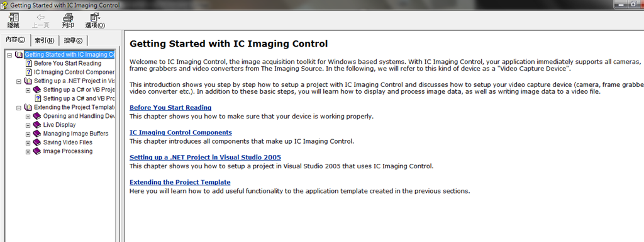
Task: Select IC Imaging Control Components tree item
Action: (74, 72)
